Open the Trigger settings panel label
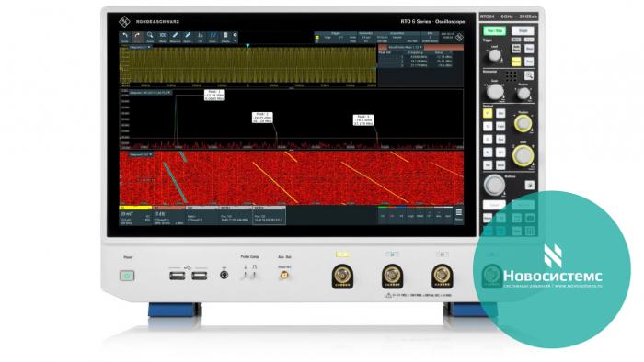 (336, 33)
